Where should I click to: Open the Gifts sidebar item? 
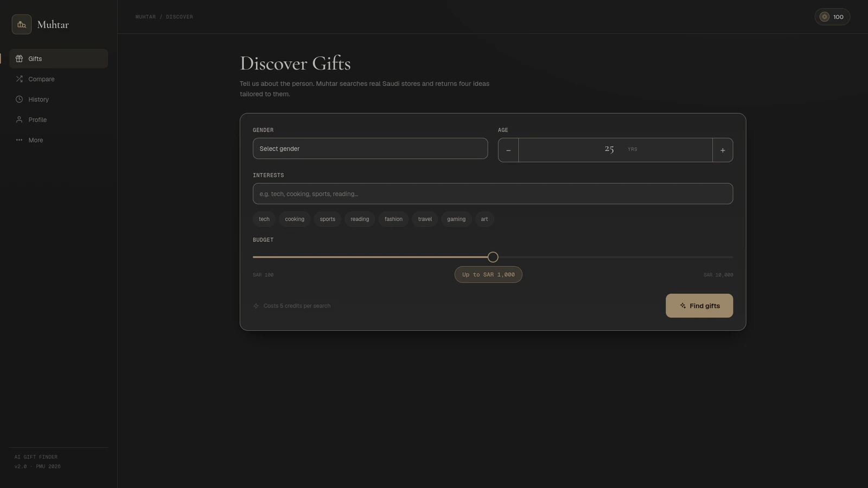(59, 59)
